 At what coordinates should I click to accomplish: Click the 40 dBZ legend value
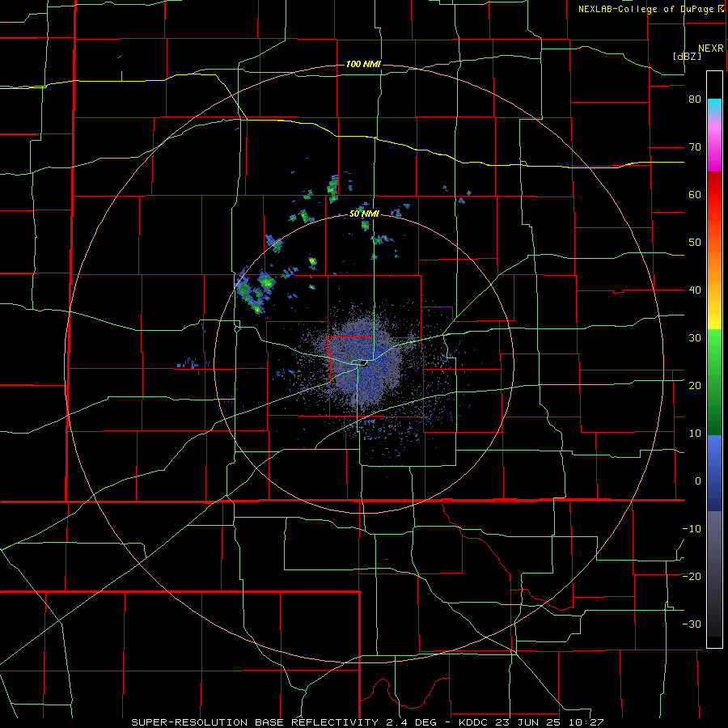[695, 290]
